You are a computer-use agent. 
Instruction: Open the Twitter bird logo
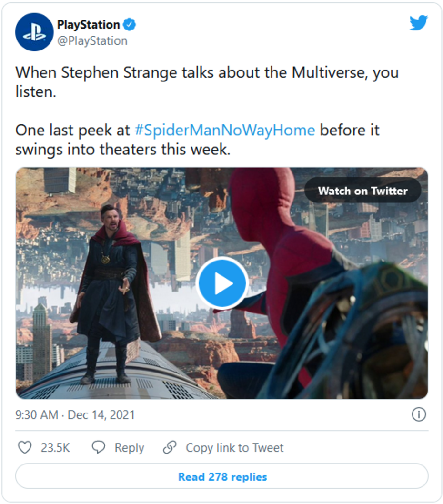[x=418, y=23]
